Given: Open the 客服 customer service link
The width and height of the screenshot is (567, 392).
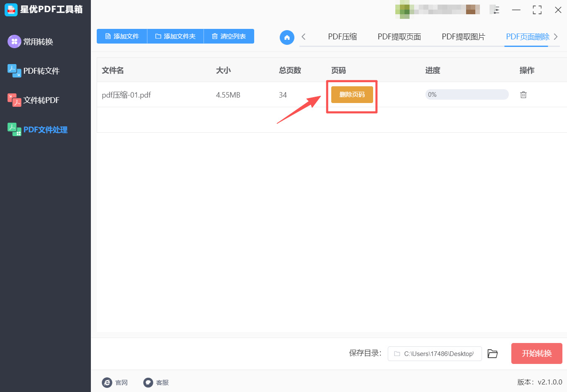Looking at the screenshot, I should [x=156, y=382].
